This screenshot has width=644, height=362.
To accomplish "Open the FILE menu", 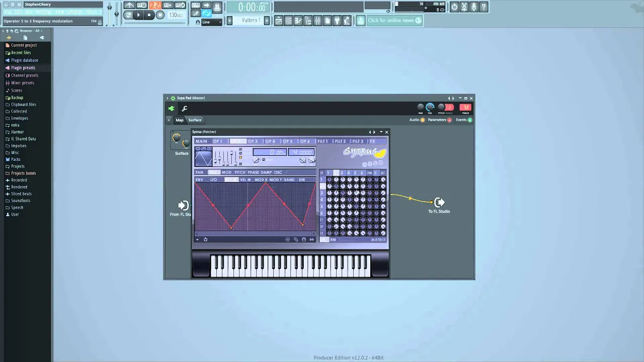I will coord(8,12).
